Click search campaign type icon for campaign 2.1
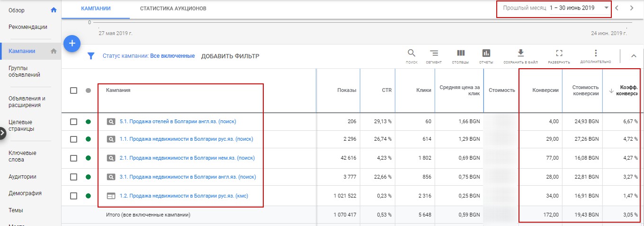Viewport: 644px width, 226px height. [110, 158]
